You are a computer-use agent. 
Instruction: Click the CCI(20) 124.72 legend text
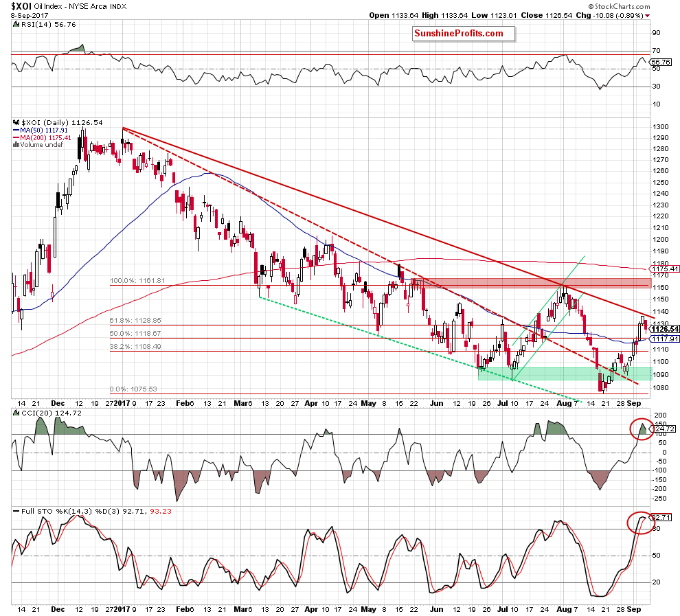tap(52, 413)
